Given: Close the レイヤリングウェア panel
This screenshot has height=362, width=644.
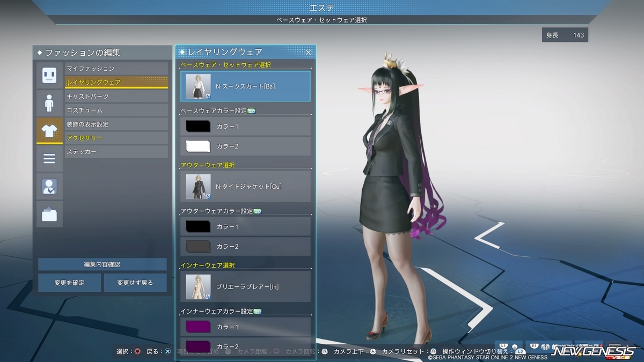Looking at the screenshot, I should pyautogui.click(x=309, y=52).
